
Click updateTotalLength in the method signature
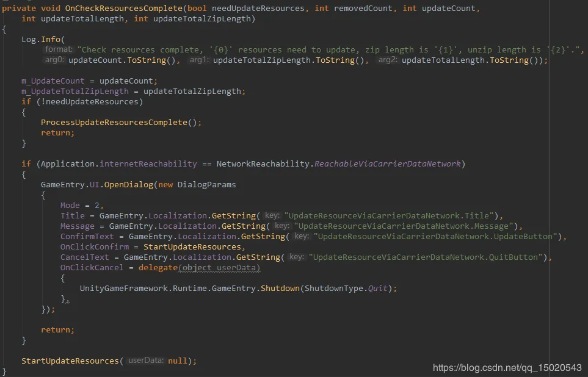click(82, 19)
